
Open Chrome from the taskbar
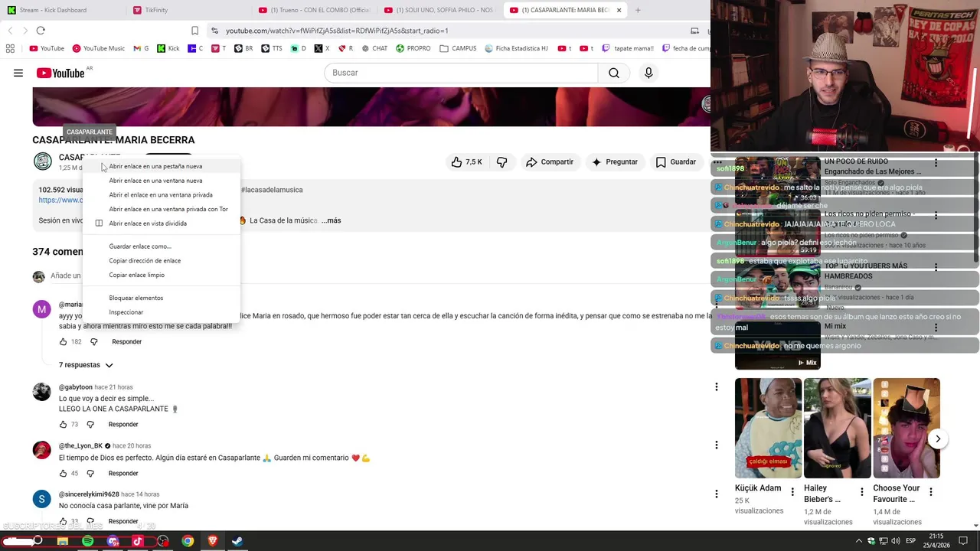[188, 541]
